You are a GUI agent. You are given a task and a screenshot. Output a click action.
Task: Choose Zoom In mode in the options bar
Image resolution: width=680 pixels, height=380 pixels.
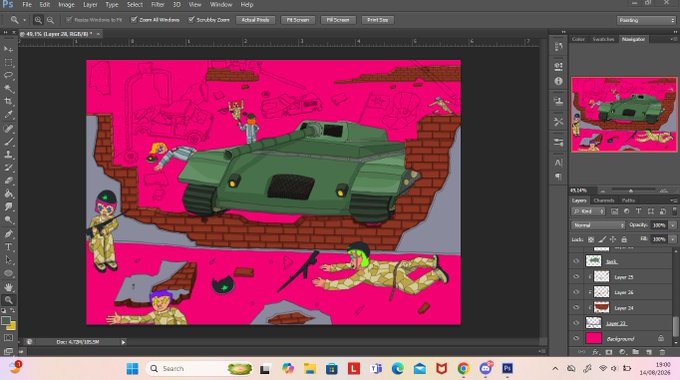38,20
